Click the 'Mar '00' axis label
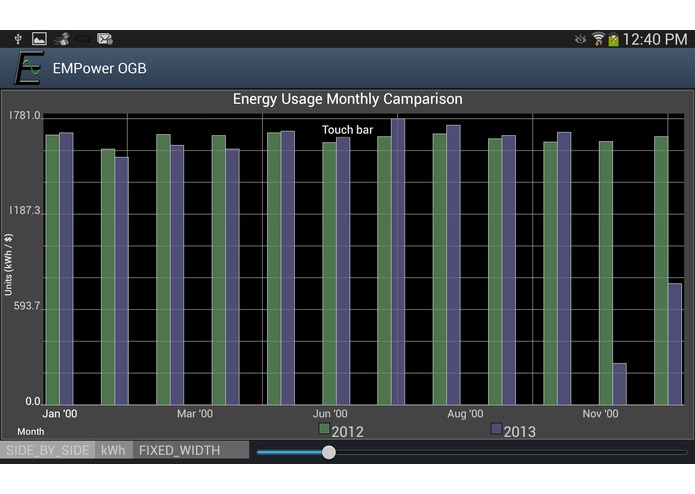 (195, 414)
